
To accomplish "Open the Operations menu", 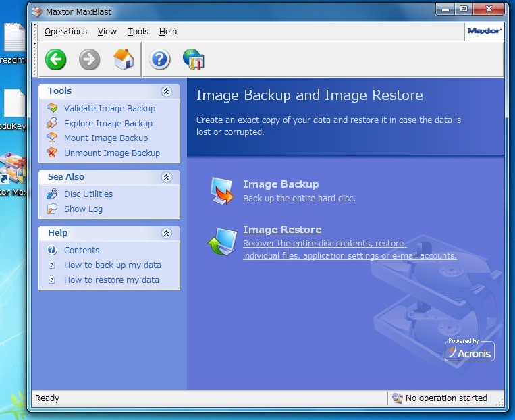I will (x=65, y=32).
